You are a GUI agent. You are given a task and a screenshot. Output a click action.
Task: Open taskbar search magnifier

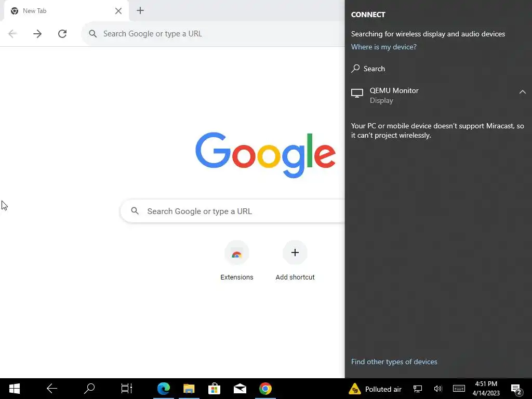click(89, 389)
